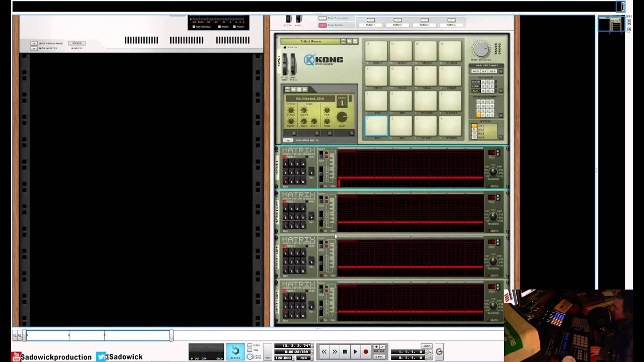Click Combinator Button 4
The height and width of the screenshot is (362, 644).
pyautogui.click(x=451, y=20)
